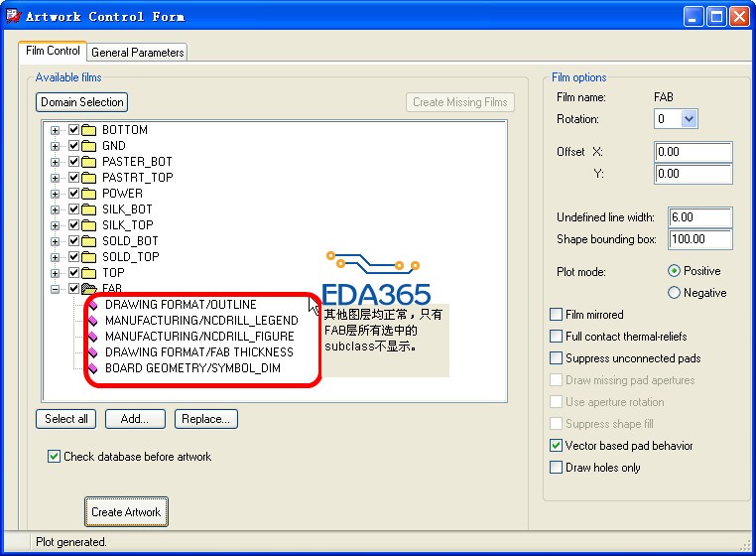Select the SOLD_BOT film label
The image size is (756, 556).
point(130,241)
